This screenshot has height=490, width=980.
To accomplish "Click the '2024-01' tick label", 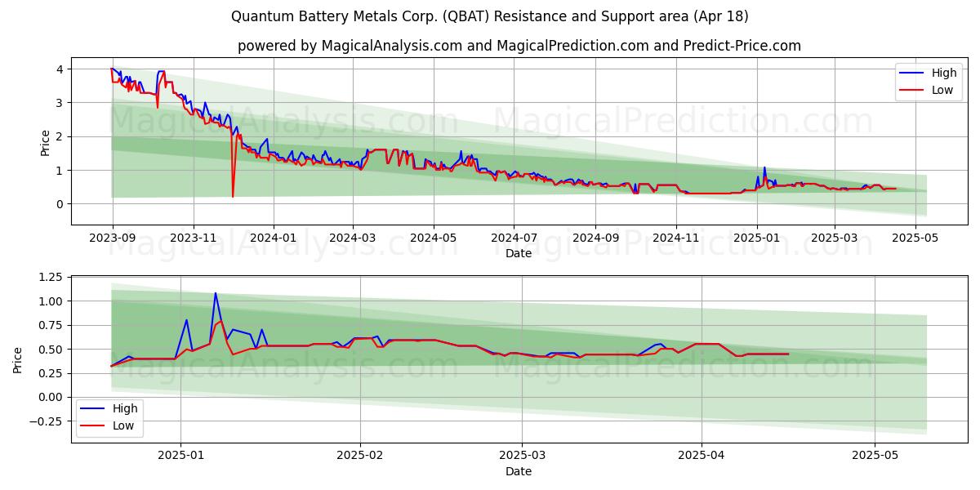I will pos(273,237).
